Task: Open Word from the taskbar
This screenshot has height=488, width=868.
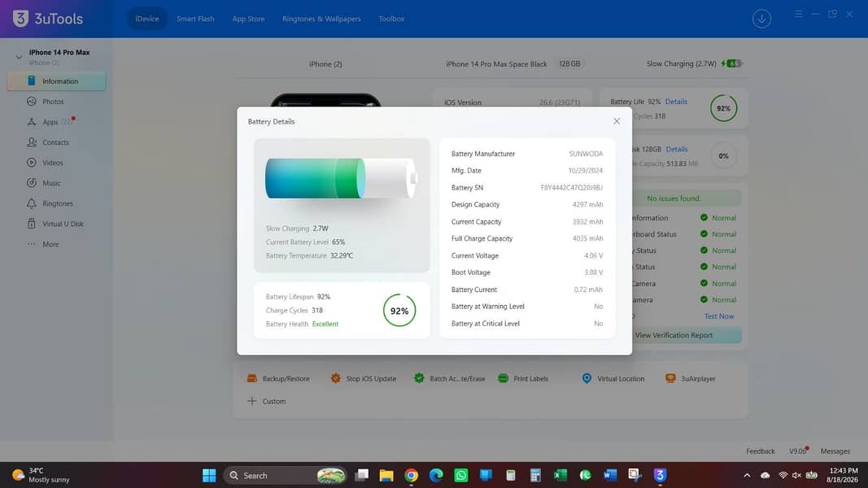Action: coord(610,475)
